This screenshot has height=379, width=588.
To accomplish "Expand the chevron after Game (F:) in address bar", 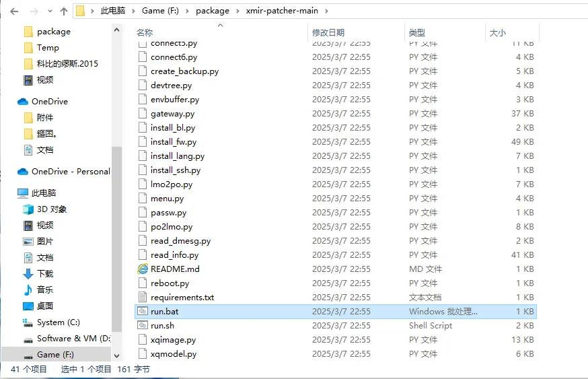I will (188, 11).
